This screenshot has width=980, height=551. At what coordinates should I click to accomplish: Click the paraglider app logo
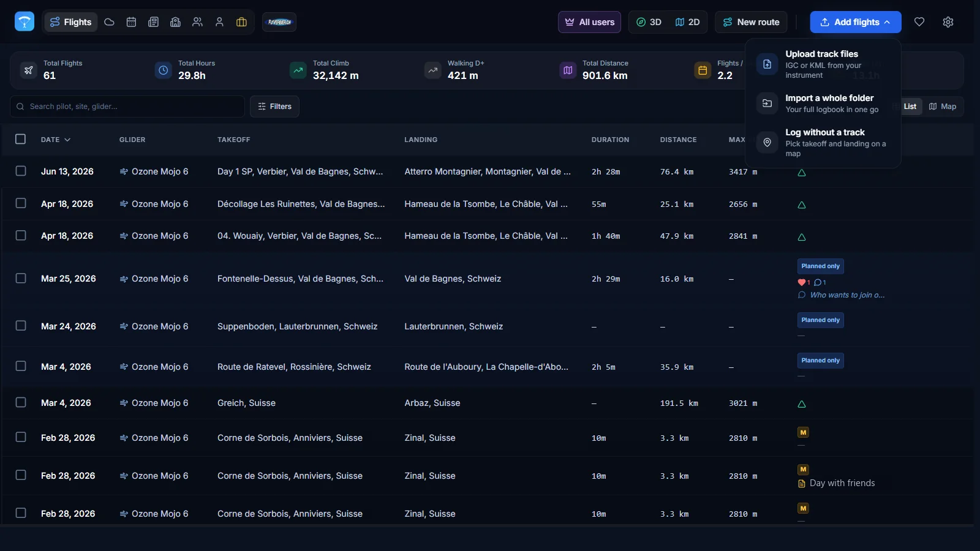click(x=24, y=21)
